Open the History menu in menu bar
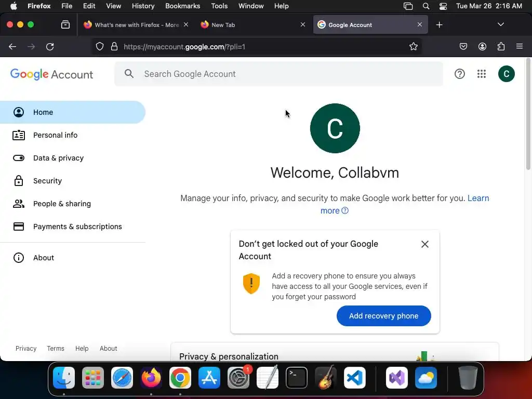 (143, 6)
